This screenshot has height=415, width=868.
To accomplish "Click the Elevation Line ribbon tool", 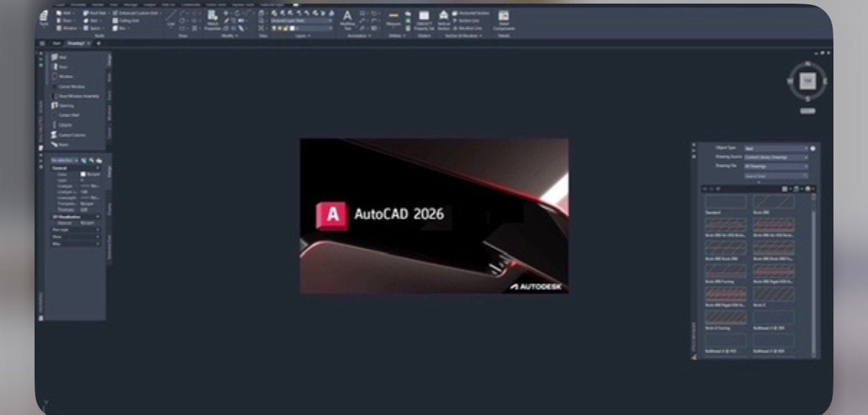I will coord(468,28).
